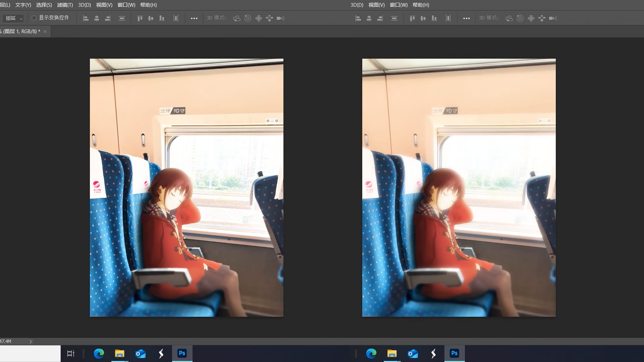
Task: Click Align bottom edges in left options bar
Action: click(x=162, y=18)
